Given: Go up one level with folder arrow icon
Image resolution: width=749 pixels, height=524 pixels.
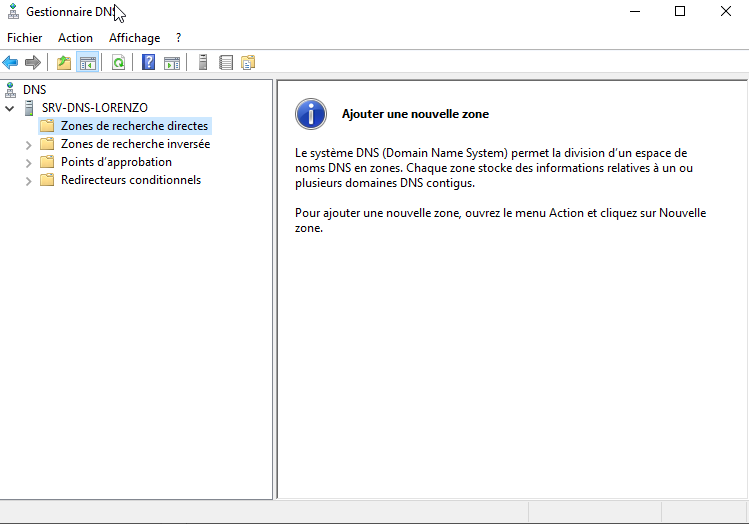Looking at the screenshot, I should (x=64, y=62).
